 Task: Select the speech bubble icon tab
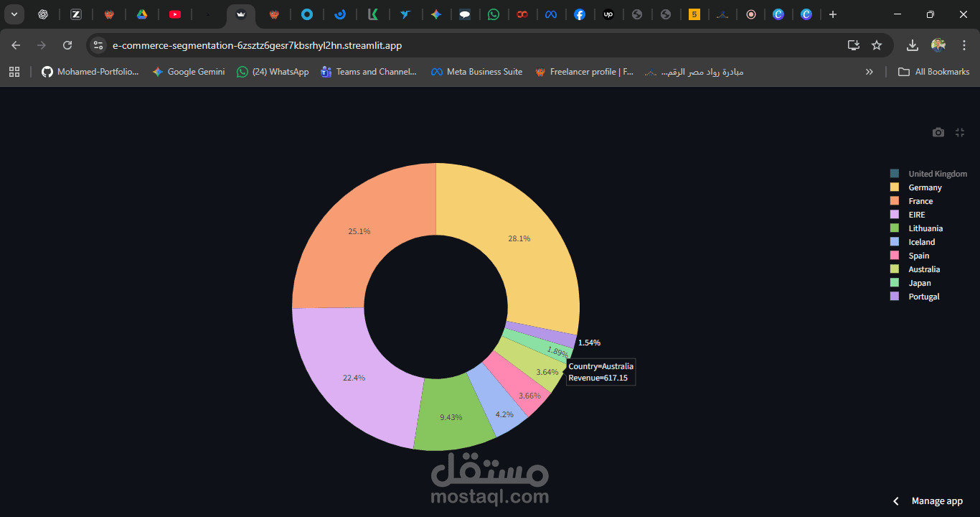[465, 14]
